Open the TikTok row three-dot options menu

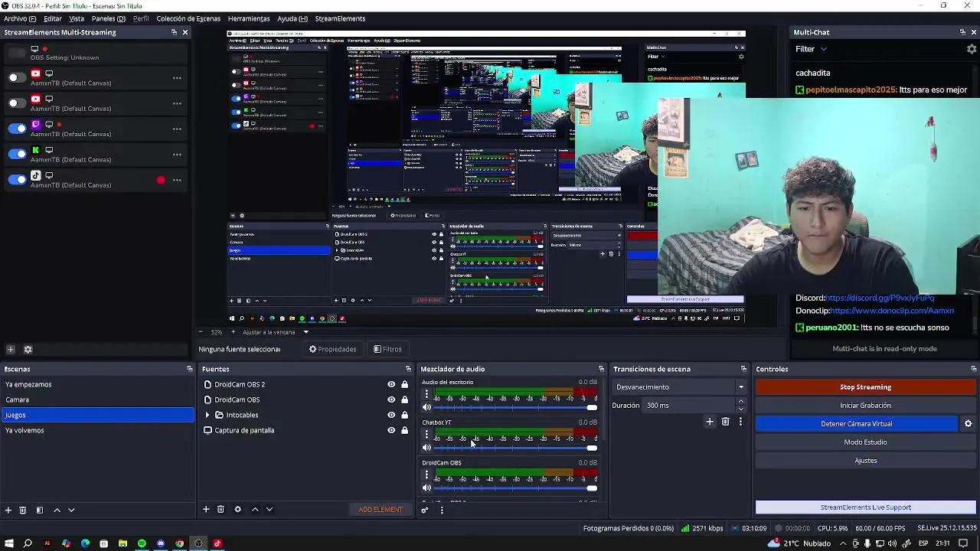(x=177, y=180)
